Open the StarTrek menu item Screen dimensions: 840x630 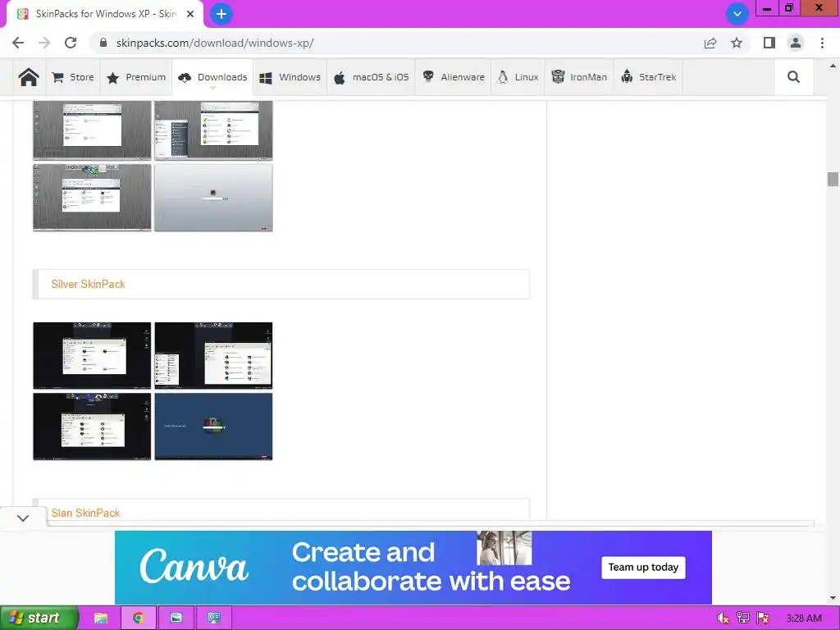648,77
